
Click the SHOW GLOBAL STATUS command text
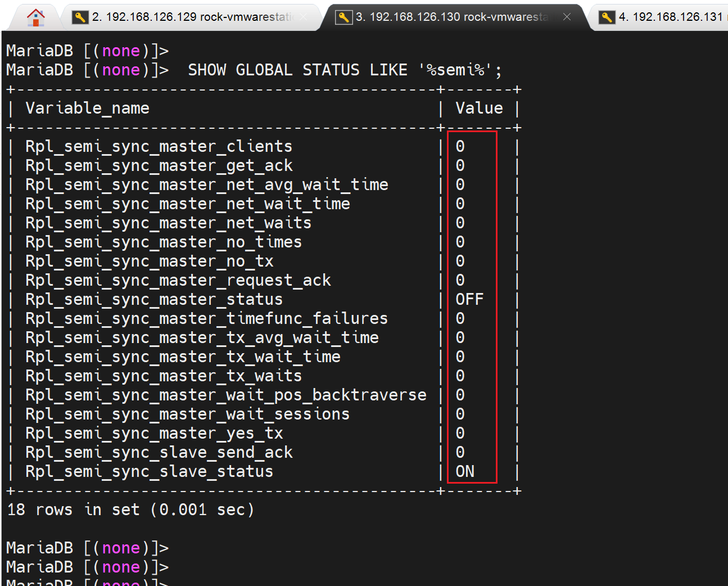(x=345, y=70)
